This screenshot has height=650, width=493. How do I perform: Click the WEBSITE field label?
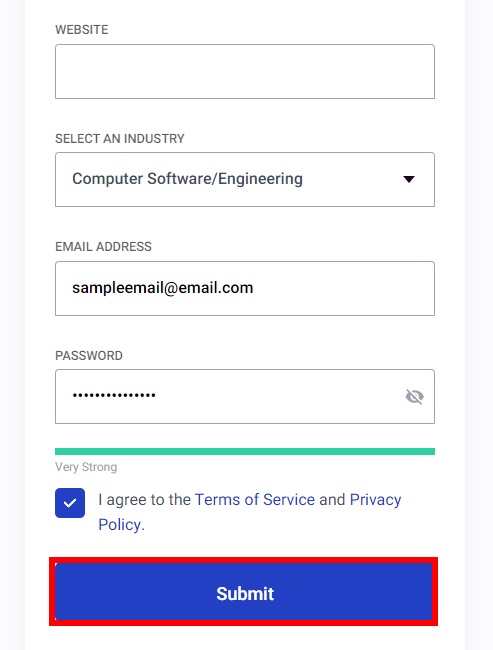coord(82,30)
